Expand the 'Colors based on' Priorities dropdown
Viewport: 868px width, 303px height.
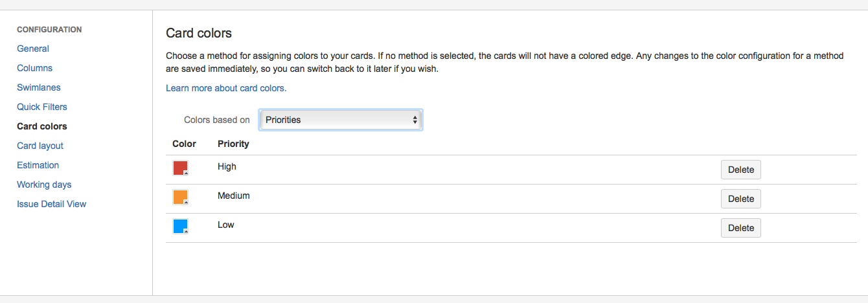tap(341, 120)
